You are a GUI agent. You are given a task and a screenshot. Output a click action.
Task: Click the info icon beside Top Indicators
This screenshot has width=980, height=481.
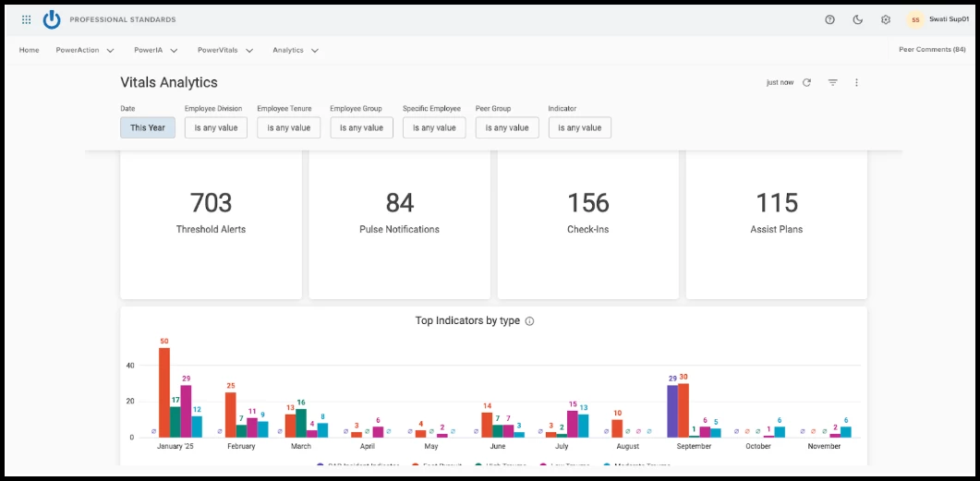[x=529, y=321]
